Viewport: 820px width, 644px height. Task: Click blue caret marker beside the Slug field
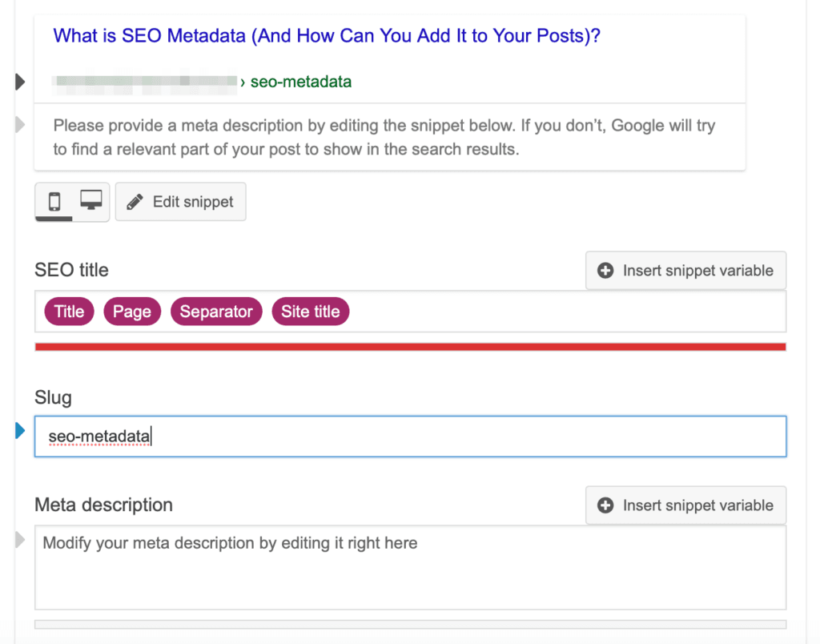point(20,431)
